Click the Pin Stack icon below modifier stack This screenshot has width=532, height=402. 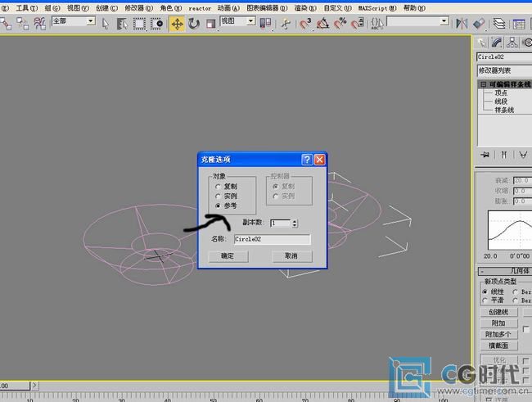(x=485, y=155)
